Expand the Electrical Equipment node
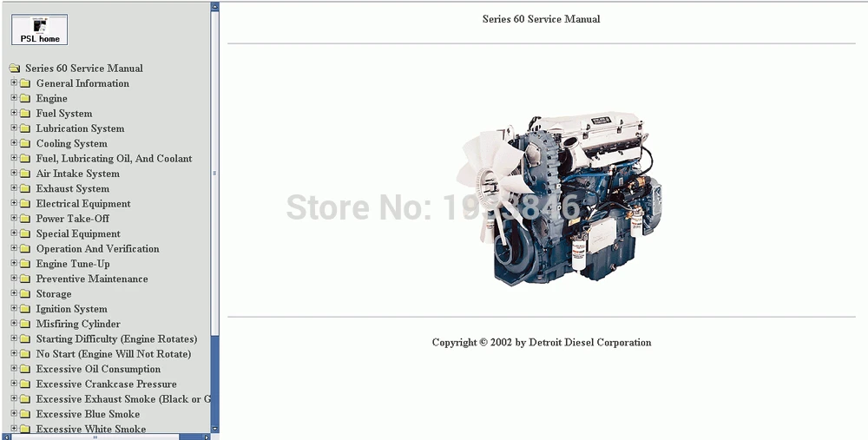This screenshot has height=440, width=868. click(14, 202)
